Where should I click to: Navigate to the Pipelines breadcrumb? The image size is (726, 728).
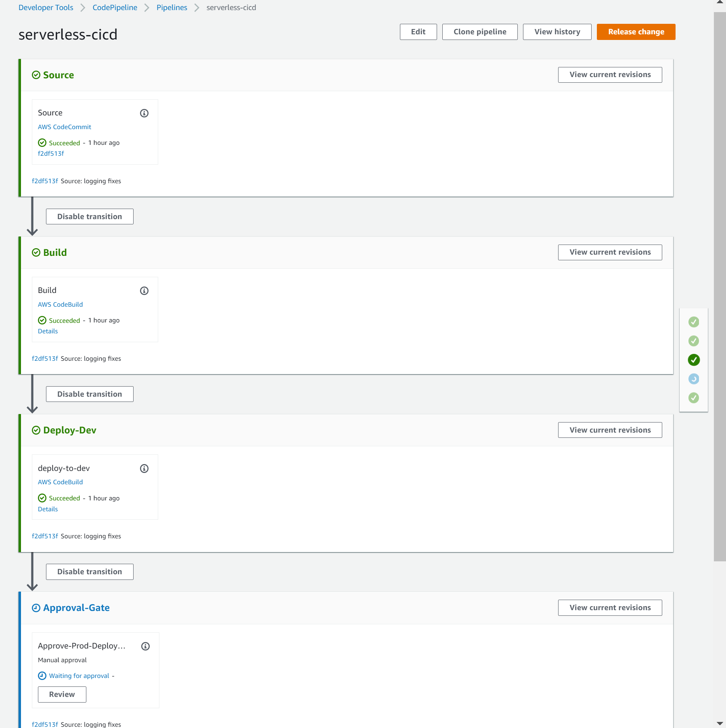click(x=172, y=7)
